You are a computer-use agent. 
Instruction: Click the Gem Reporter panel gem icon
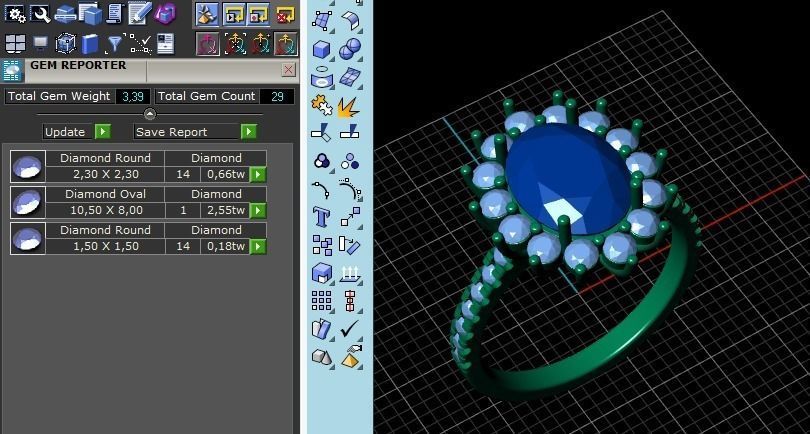[12, 70]
